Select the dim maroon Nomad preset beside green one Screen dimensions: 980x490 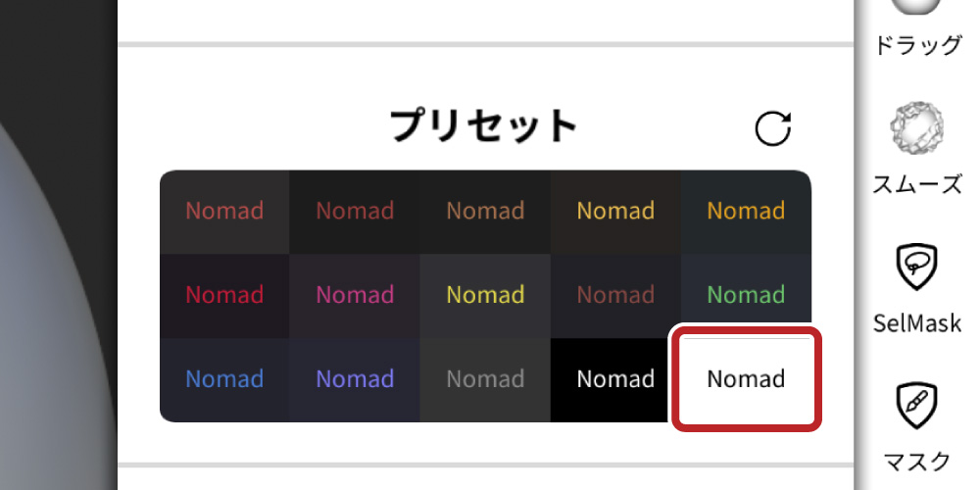click(615, 295)
